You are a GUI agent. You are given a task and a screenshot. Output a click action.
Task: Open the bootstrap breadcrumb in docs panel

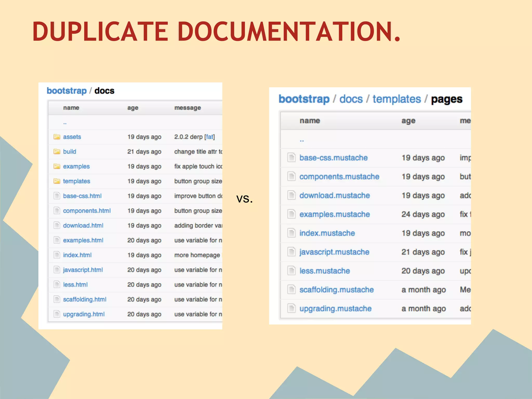66,91
